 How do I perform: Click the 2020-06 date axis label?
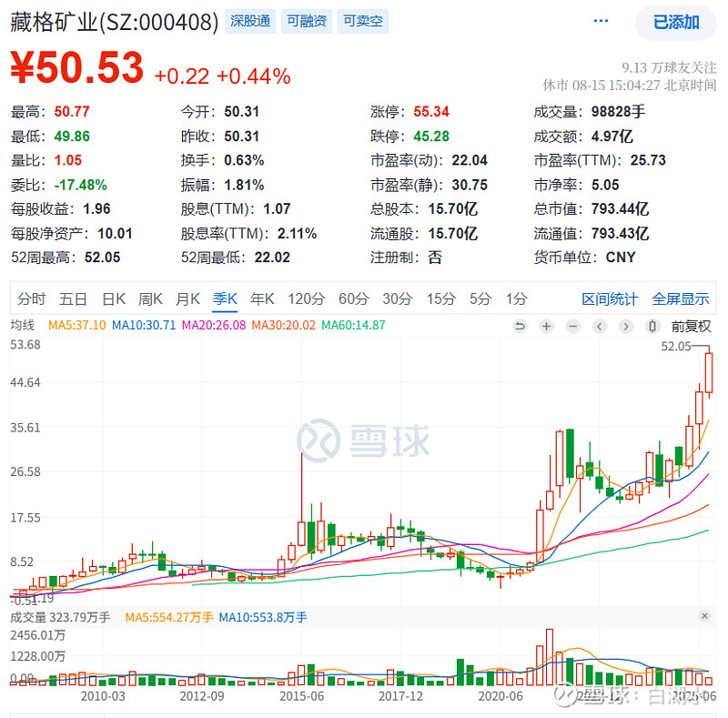500,696
